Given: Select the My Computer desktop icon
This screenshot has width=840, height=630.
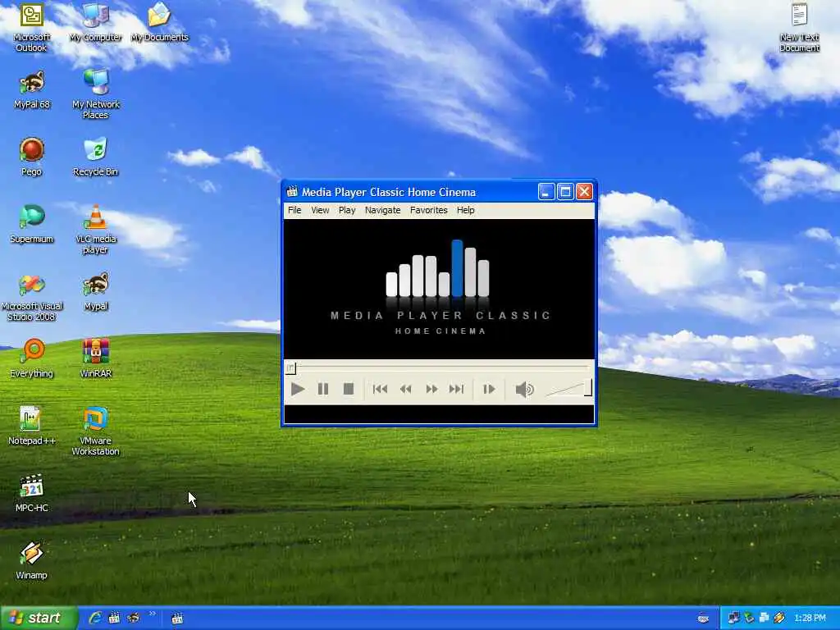Looking at the screenshot, I should (x=95, y=22).
